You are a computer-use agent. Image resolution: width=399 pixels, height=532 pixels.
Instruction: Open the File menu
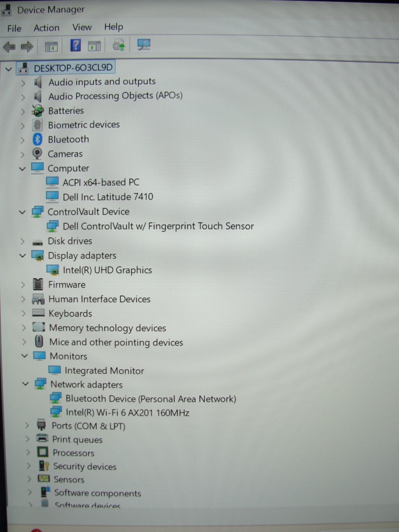point(14,29)
